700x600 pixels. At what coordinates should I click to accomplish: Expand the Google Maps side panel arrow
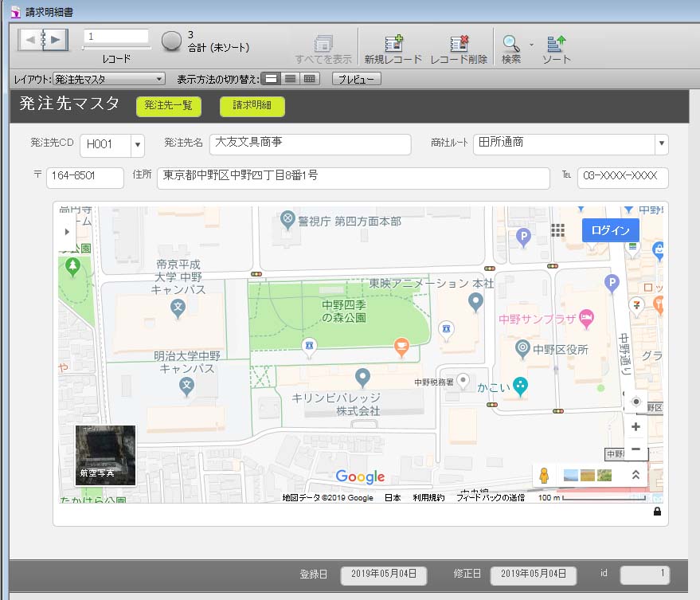tap(67, 232)
